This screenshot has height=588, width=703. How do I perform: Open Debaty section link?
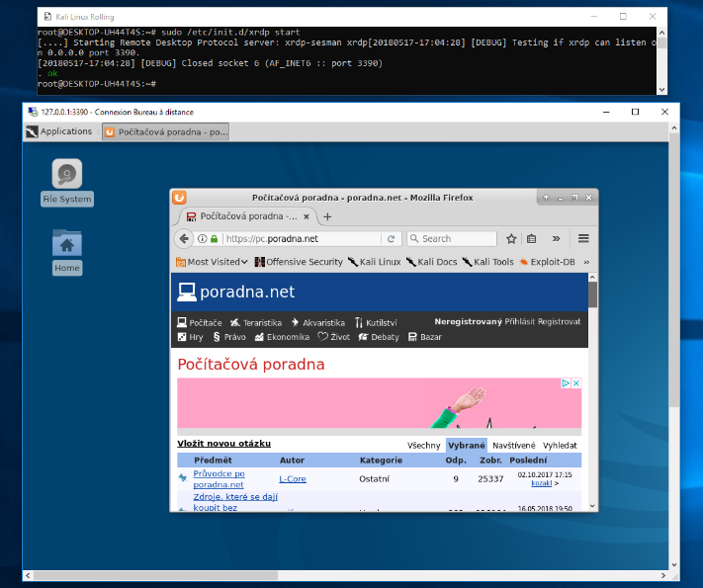pos(379,337)
